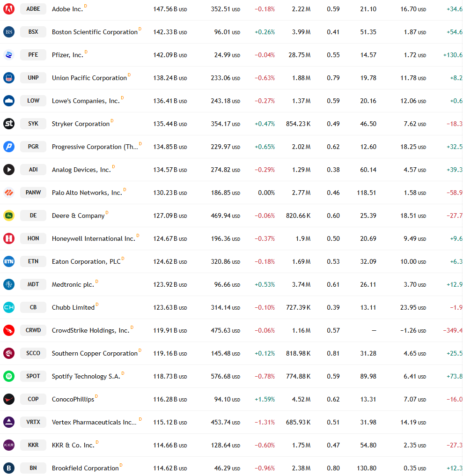Click the Adobe logo icon

point(9,9)
